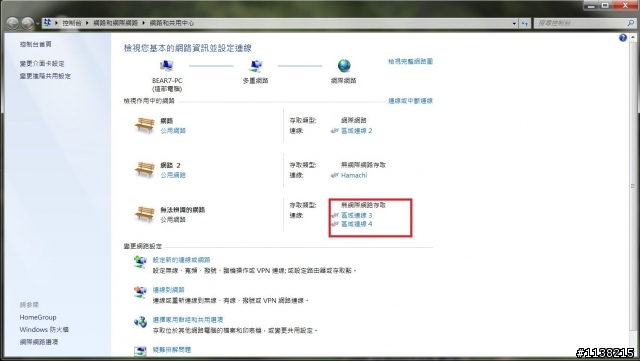The image size is (640, 361).
Task: Open the 區域連線 4 connection link
Action: (357, 224)
